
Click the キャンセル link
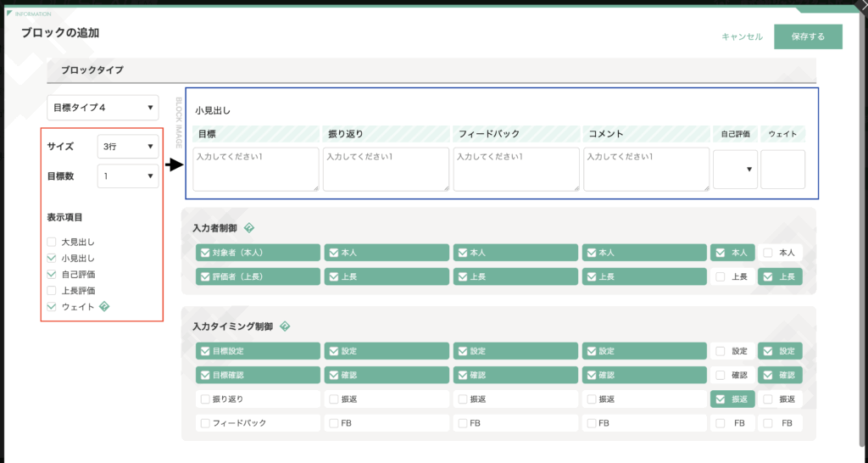point(742,37)
